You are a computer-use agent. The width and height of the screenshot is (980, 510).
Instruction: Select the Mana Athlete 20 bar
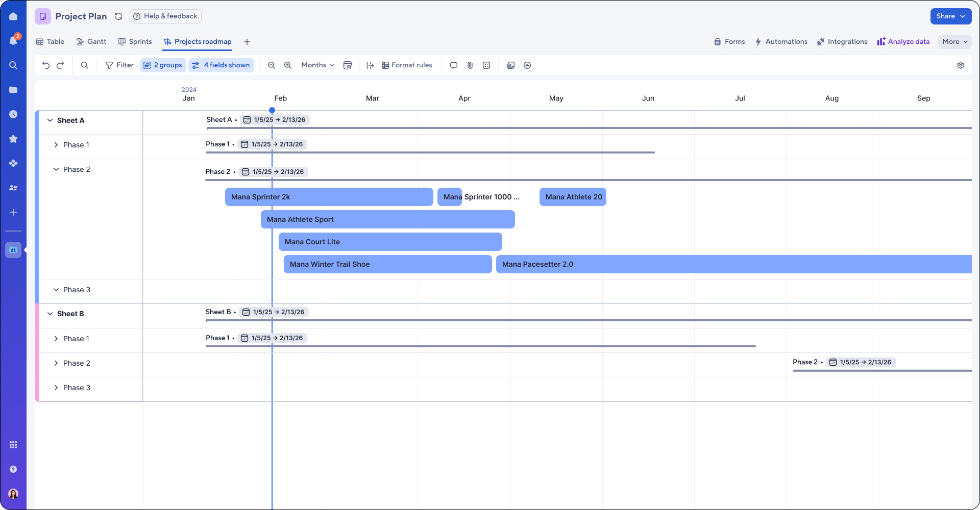coord(573,197)
